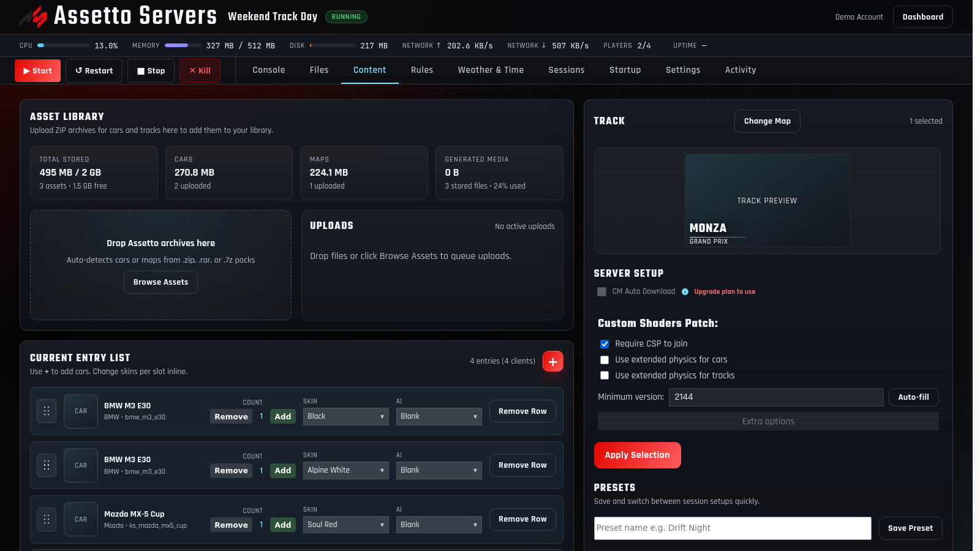Uncheck Require CSP to join
The image size is (980, 551).
[605, 344]
